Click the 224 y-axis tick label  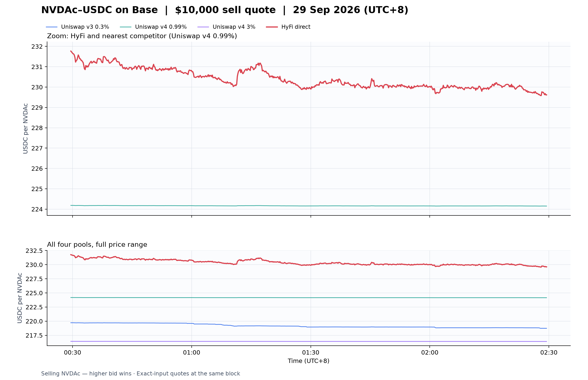[37, 209]
